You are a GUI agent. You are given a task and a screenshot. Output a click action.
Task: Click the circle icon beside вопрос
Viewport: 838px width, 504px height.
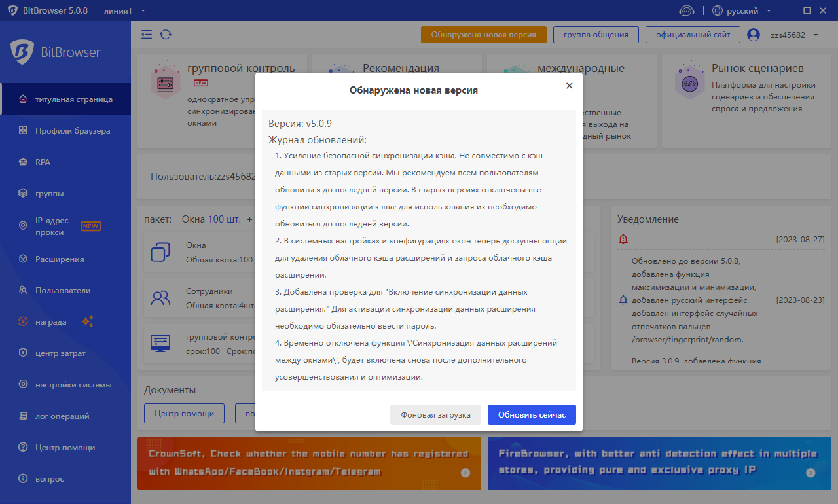pos(23,479)
